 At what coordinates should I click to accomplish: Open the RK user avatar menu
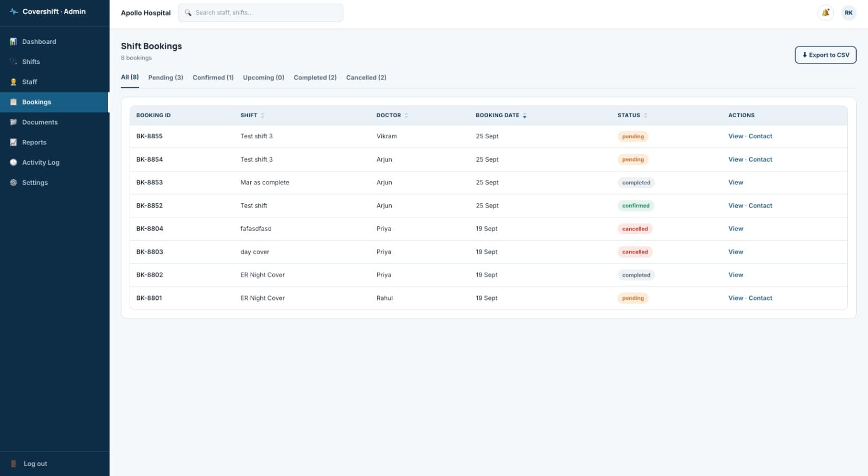click(x=849, y=12)
